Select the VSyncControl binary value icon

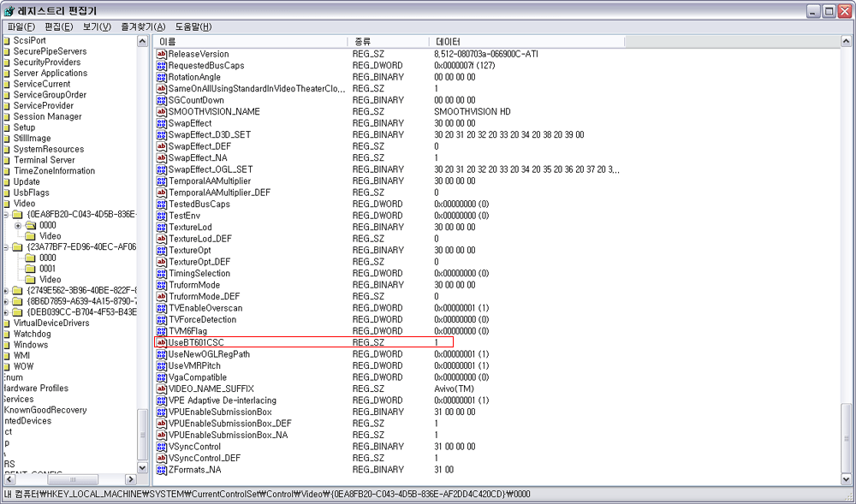[x=161, y=447]
